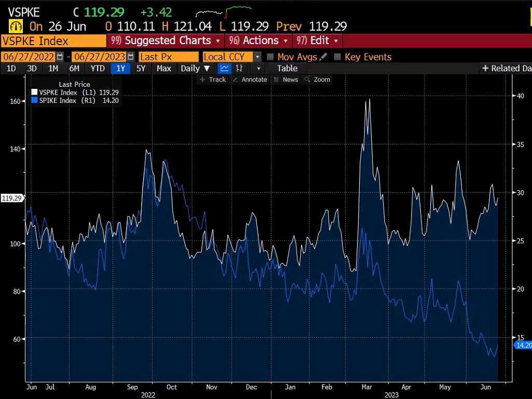Image resolution: width=532 pixels, height=399 pixels.
Task: Click the green +3.42 change value
Action: click(x=156, y=12)
